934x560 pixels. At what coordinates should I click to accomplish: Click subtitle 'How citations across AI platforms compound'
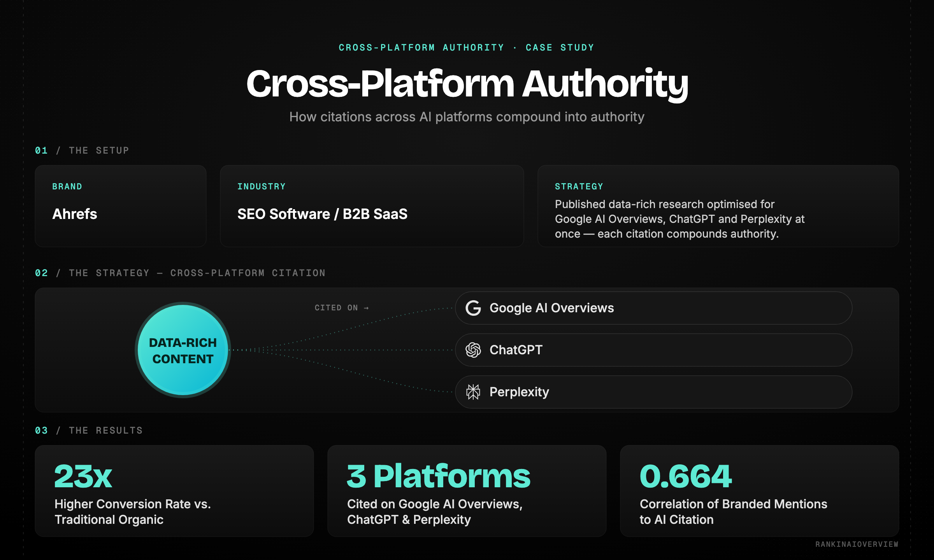point(467,117)
